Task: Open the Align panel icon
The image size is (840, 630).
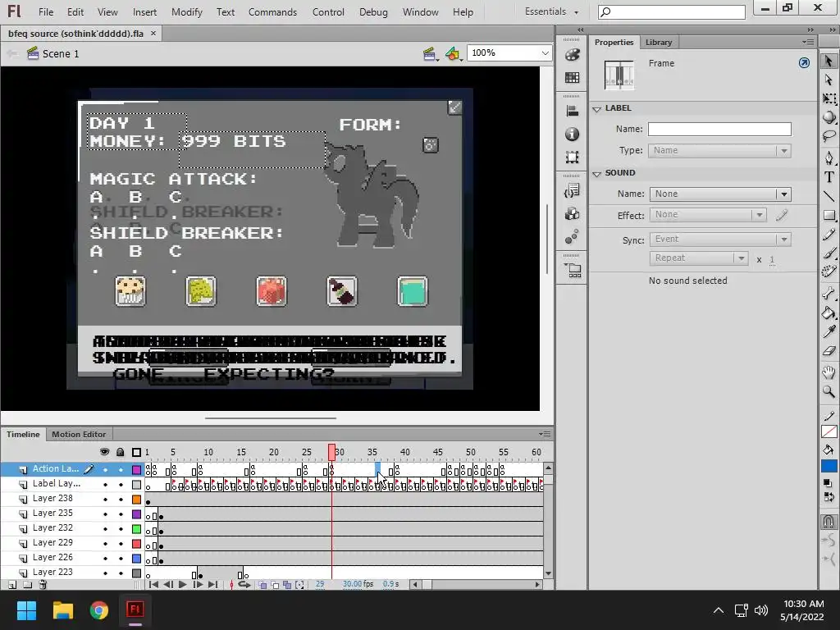Action: (x=572, y=111)
